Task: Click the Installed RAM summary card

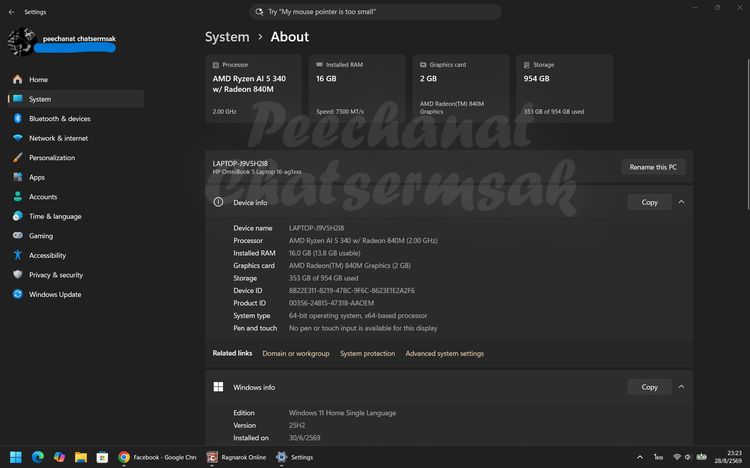Action: tap(357, 89)
